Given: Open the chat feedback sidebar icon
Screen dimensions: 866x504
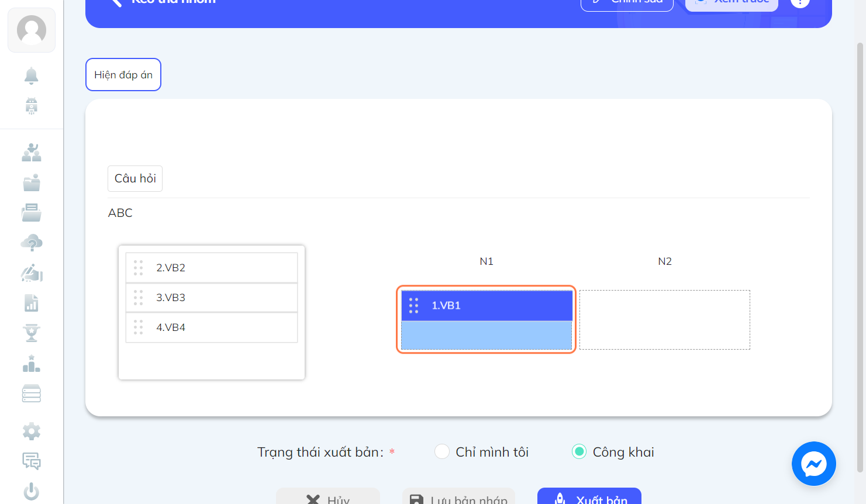Looking at the screenshot, I should [32, 461].
